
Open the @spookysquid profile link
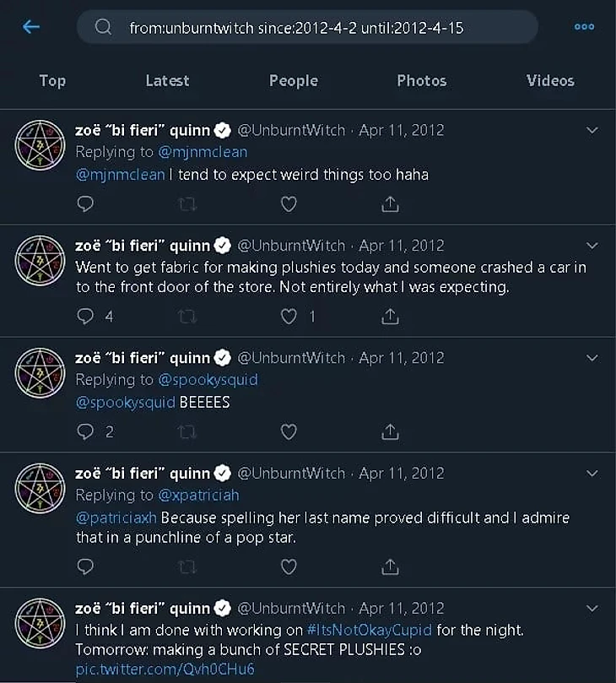tap(208, 380)
